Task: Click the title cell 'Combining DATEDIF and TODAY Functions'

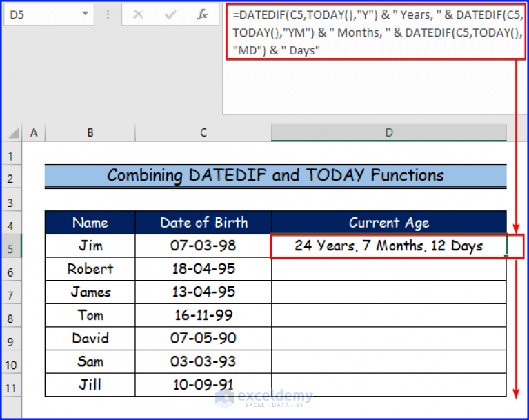Action: point(276,176)
